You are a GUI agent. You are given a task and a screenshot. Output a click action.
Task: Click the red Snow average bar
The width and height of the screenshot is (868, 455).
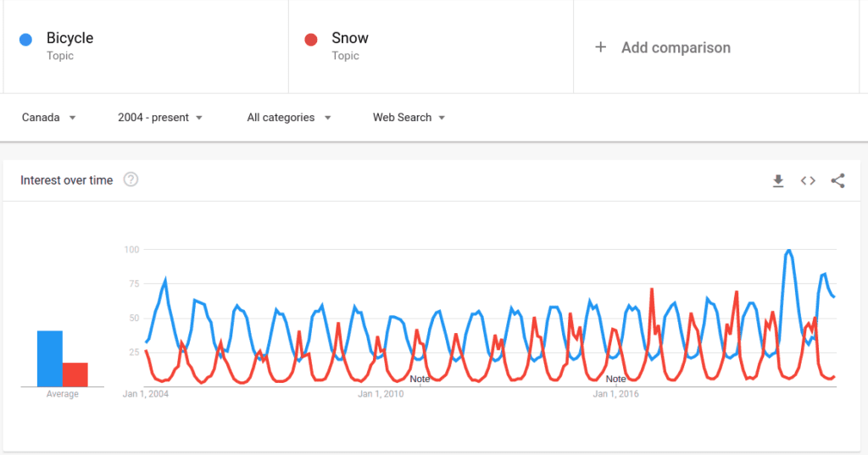tap(75, 375)
